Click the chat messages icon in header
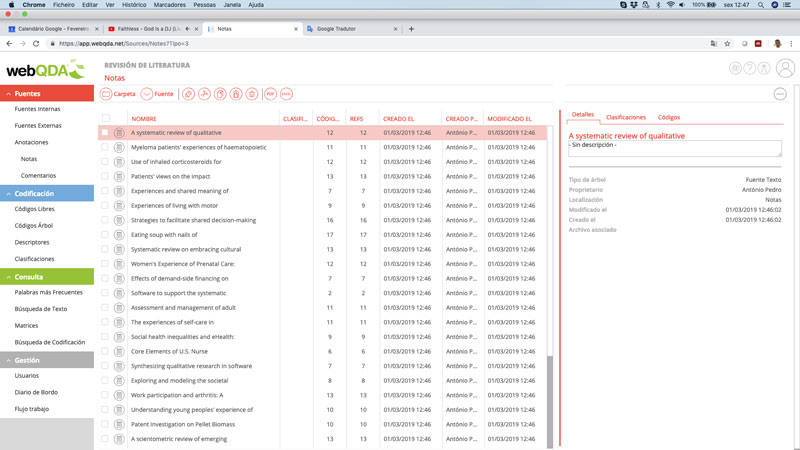The image size is (800, 450). point(735,68)
